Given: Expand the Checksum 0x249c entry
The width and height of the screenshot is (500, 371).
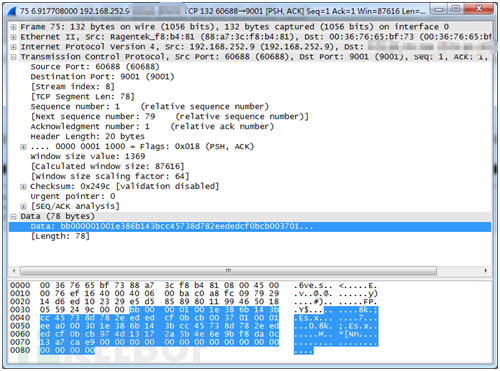Looking at the screenshot, I should pos(23,187).
